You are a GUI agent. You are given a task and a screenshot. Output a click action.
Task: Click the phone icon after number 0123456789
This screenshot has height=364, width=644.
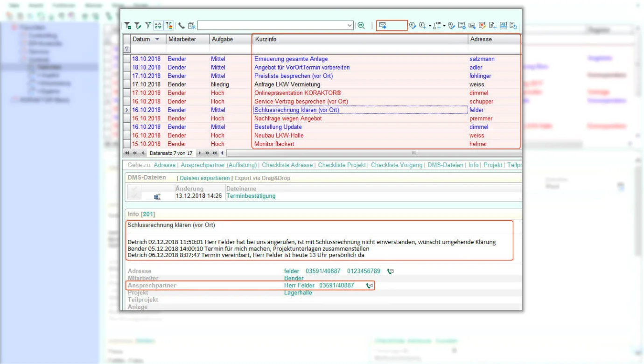[391, 271]
